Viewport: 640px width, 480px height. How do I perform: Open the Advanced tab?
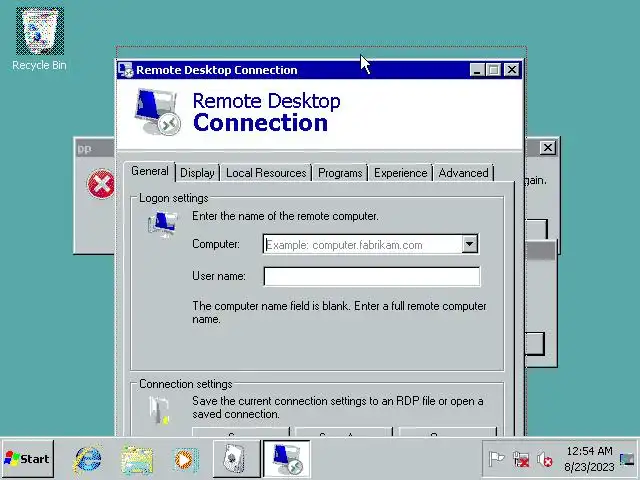pyautogui.click(x=463, y=173)
